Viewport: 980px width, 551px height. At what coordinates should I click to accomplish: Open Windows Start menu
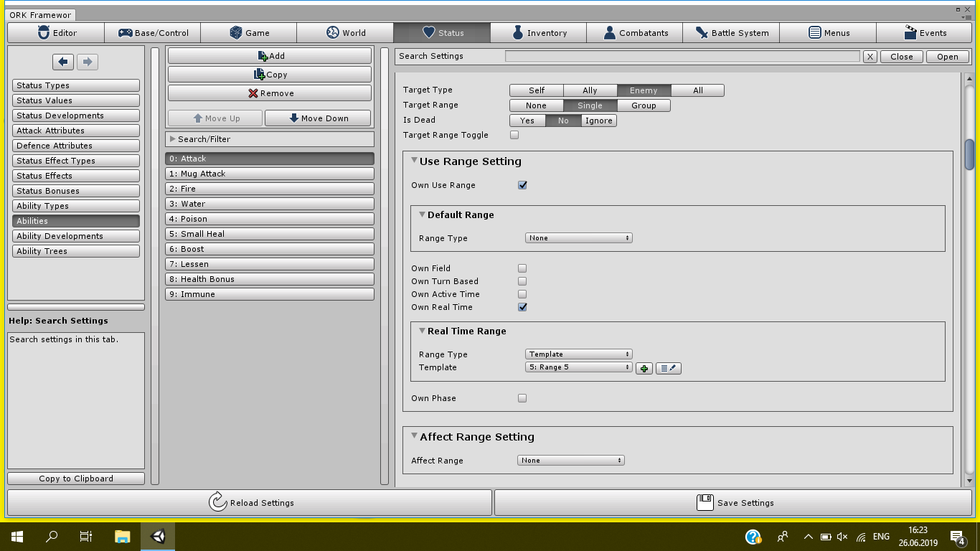coord(17,537)
